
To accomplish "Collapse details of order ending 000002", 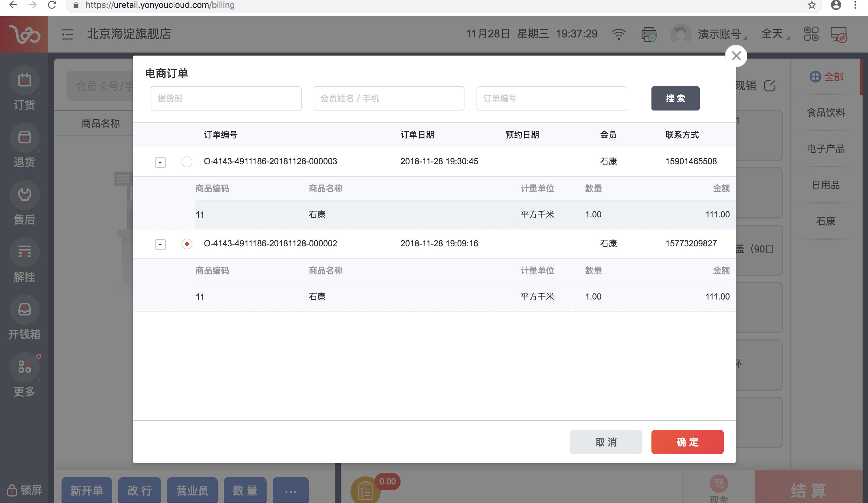I will coord(160,244).
